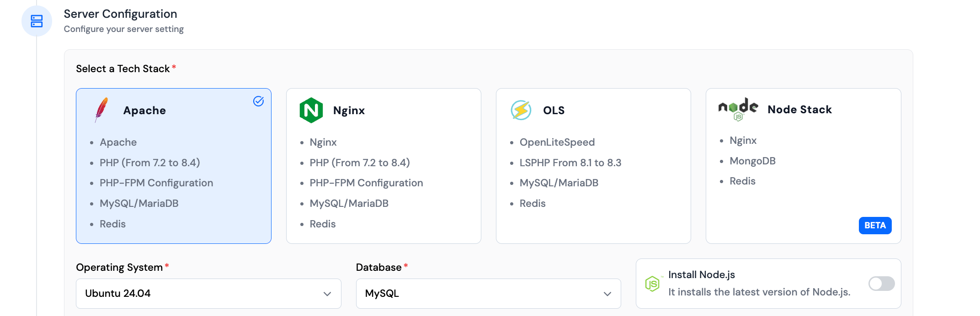Click the green Nginx hexagon logo
Screen dimensions: 980x316
[311, 110]
